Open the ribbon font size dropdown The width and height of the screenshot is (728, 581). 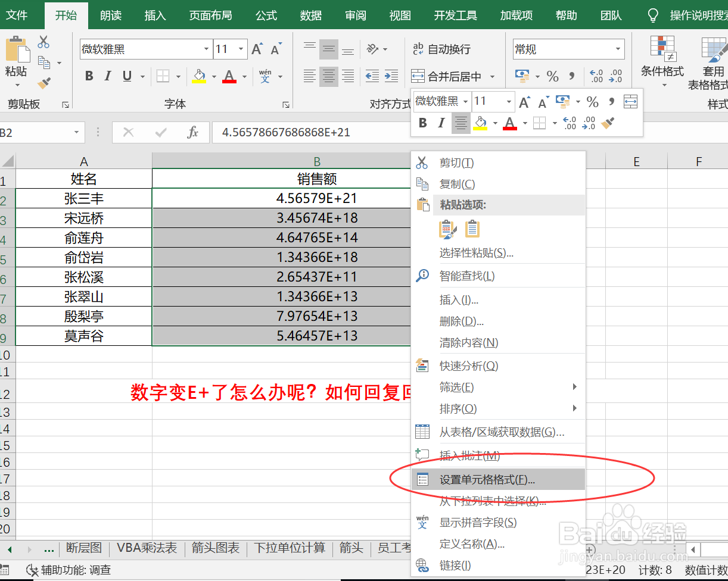241,49
